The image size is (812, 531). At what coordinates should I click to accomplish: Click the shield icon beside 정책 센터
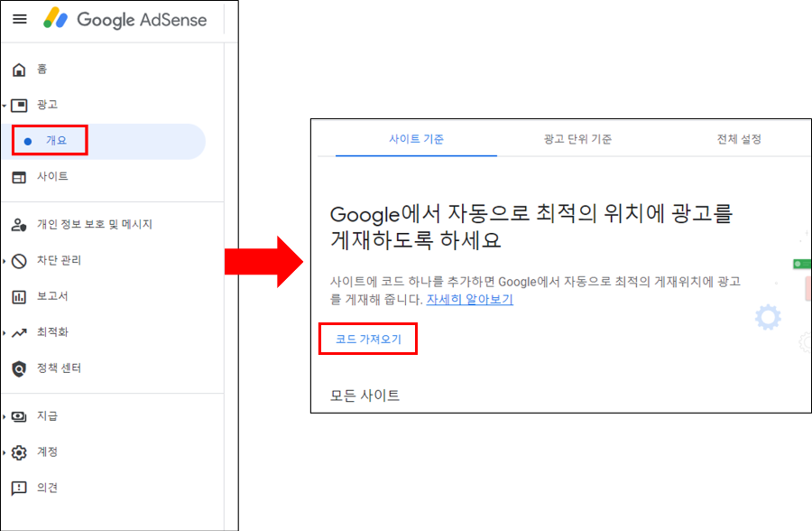pos(19,368)
